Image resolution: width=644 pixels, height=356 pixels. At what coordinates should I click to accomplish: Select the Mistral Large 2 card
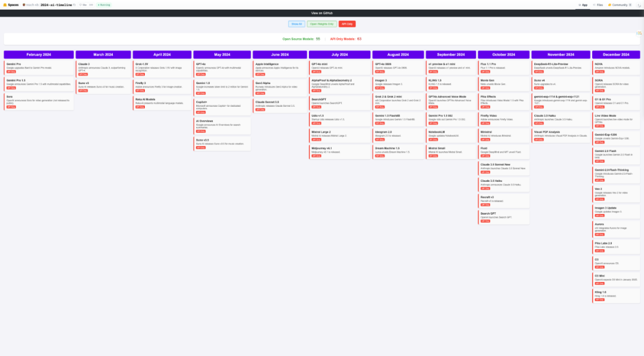340,135
